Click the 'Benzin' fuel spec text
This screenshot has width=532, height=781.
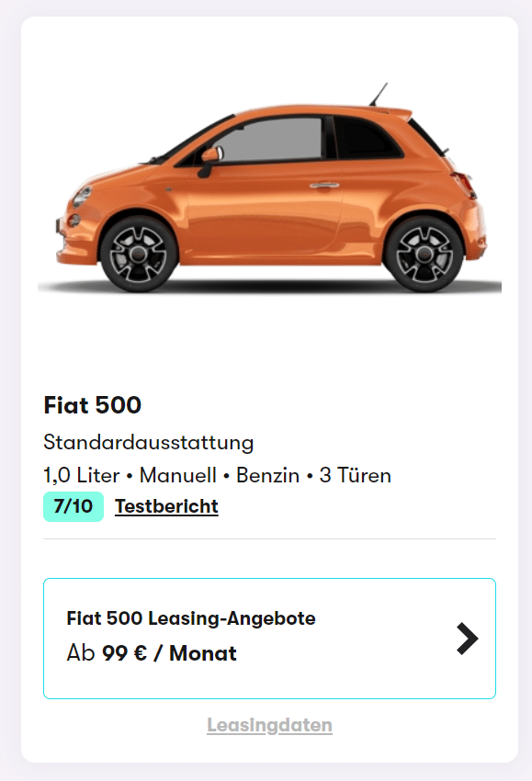(x=267, y=475)
